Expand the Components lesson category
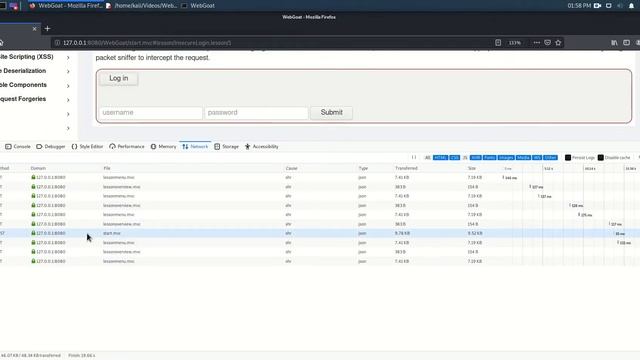The image size is (640, 360). [x=68, y=86]
